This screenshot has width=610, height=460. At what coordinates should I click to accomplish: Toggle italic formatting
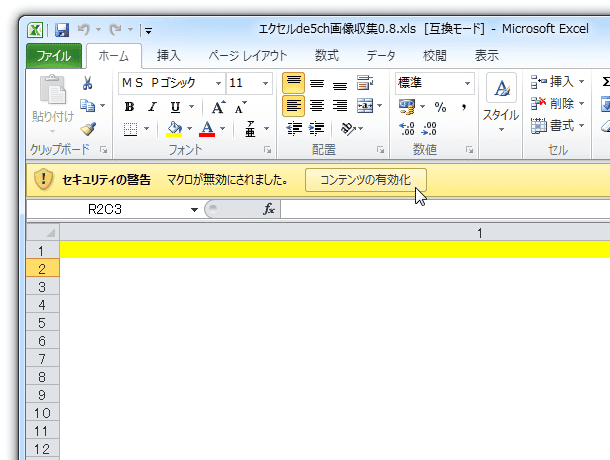click(152, 107)
